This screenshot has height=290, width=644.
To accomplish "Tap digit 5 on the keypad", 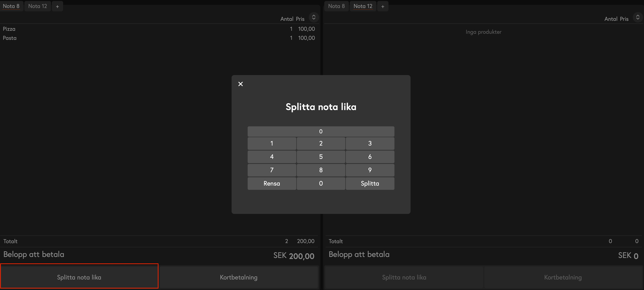I will click(x=321, y=157).
